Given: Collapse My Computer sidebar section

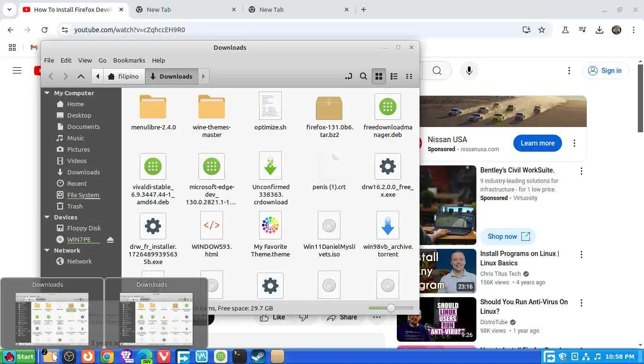Looking at the screenshot, I should (x=47, y=93).
